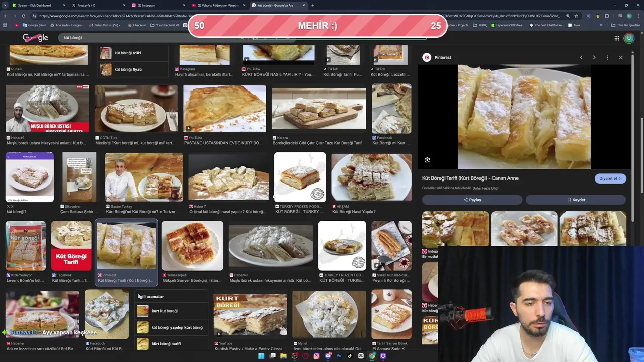Click the browser back arrow

coord(5,16)
